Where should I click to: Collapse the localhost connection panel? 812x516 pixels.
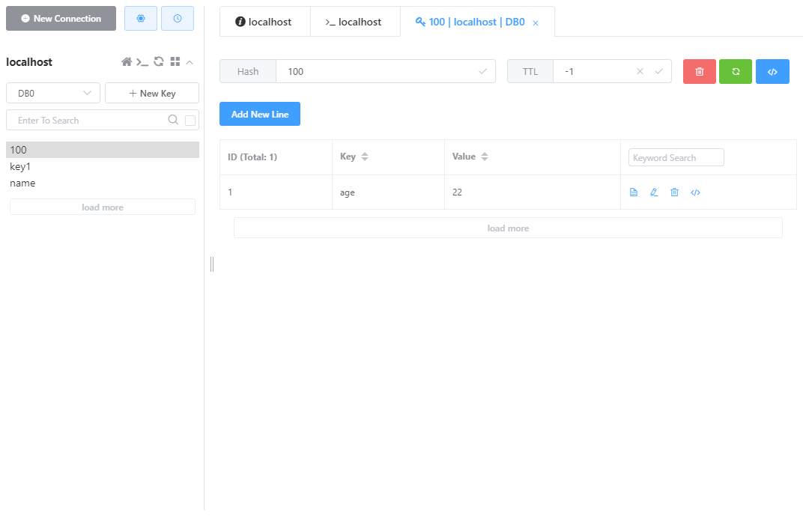point(190,62)
